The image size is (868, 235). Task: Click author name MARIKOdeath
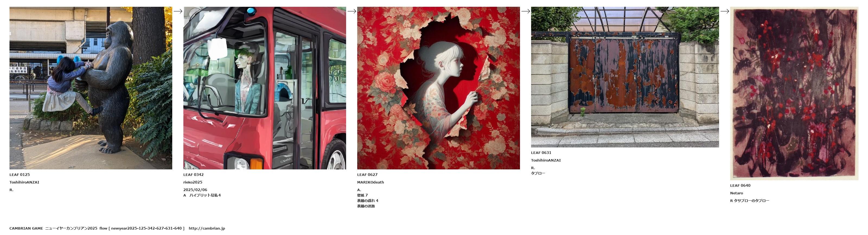(x=371, y=182)
